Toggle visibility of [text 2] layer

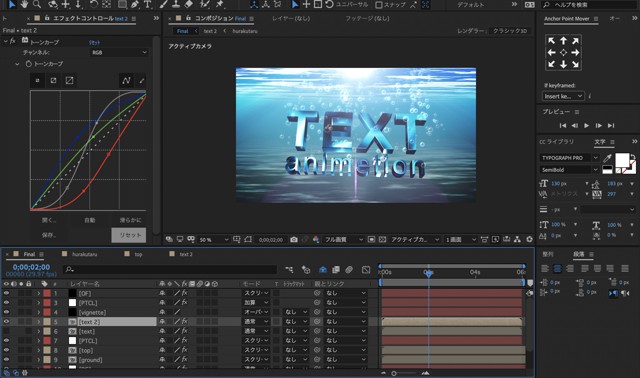pos(6,321)
